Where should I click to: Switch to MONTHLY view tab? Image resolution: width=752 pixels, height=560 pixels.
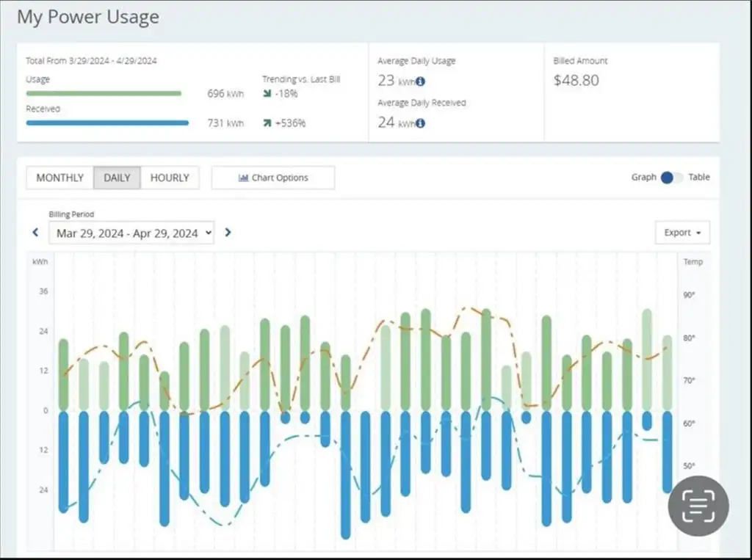click(x=60, y=178)
